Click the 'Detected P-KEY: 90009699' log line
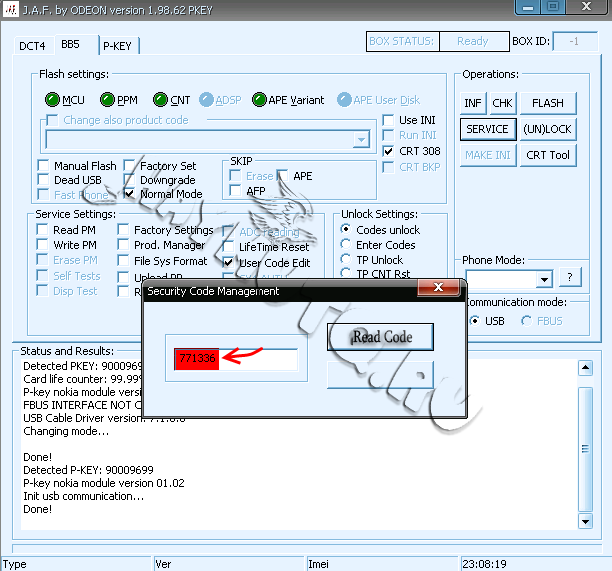Screen dimensions: 612x571 tap(89, 470)
